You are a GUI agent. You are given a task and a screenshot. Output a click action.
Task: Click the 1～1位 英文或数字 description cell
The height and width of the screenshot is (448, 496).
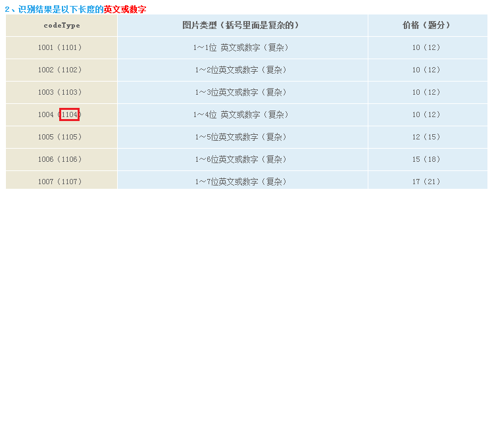pyautogui.click(x=241, y=48)
